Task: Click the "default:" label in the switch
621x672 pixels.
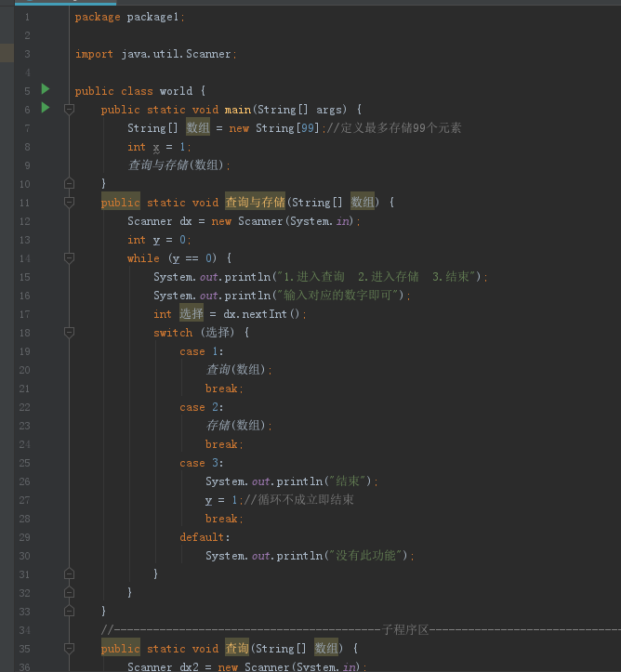Action: (205, 537)
